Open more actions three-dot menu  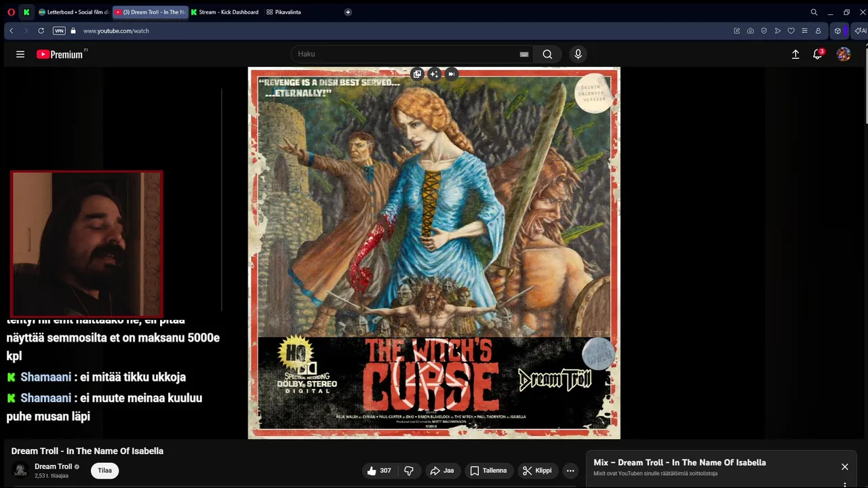tap(570, 470)
